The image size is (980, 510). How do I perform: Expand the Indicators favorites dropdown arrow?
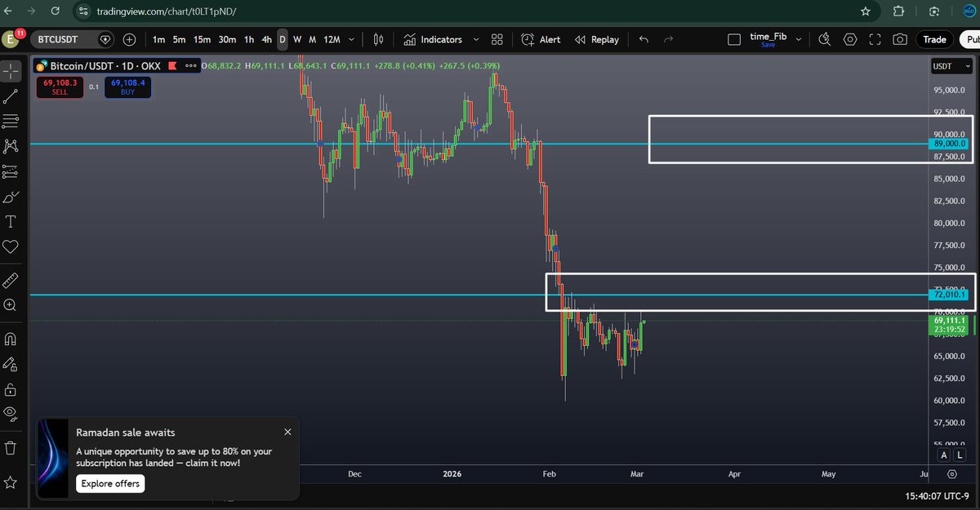pos(476,39)
